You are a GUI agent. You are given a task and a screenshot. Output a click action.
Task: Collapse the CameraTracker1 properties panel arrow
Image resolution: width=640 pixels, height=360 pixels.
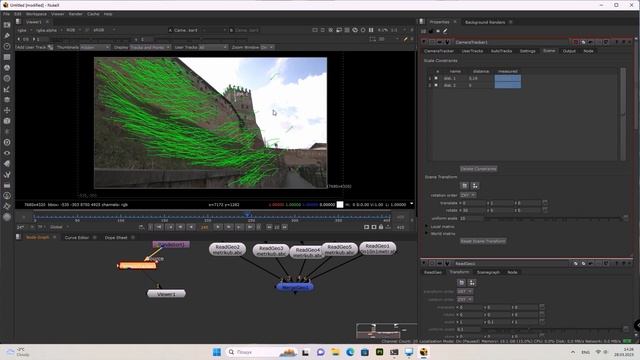tap(424, 42)
